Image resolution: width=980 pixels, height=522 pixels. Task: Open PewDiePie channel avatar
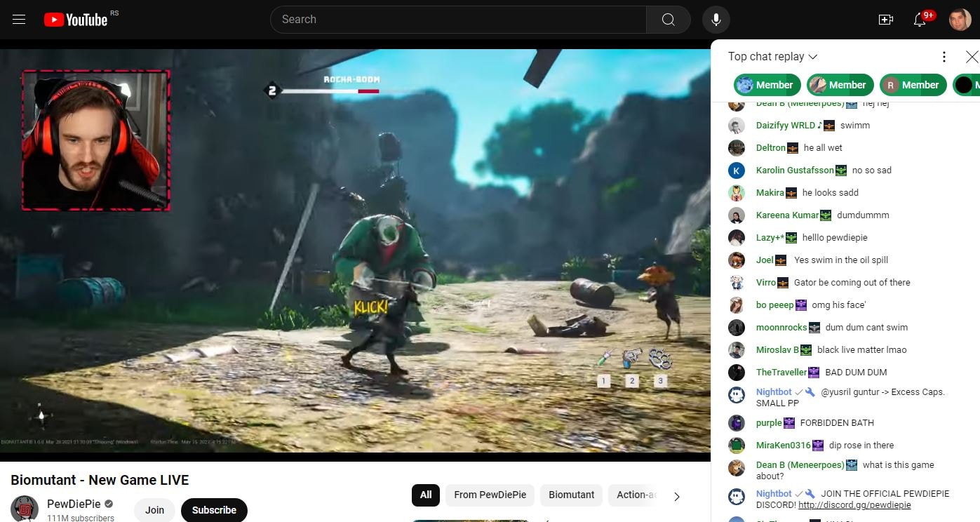point(25,509)
